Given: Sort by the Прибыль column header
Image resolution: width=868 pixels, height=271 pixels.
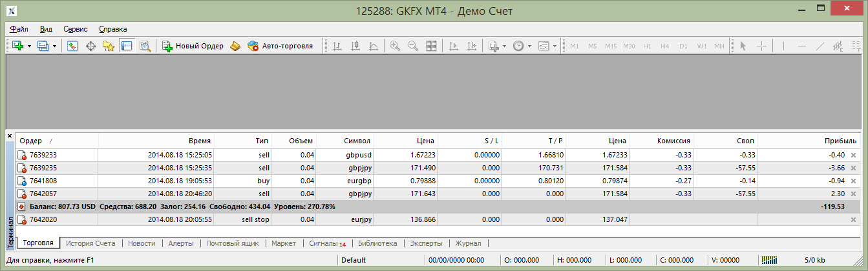Looking at the screenshot, I should pyautogui.click(x=810, y=141).
